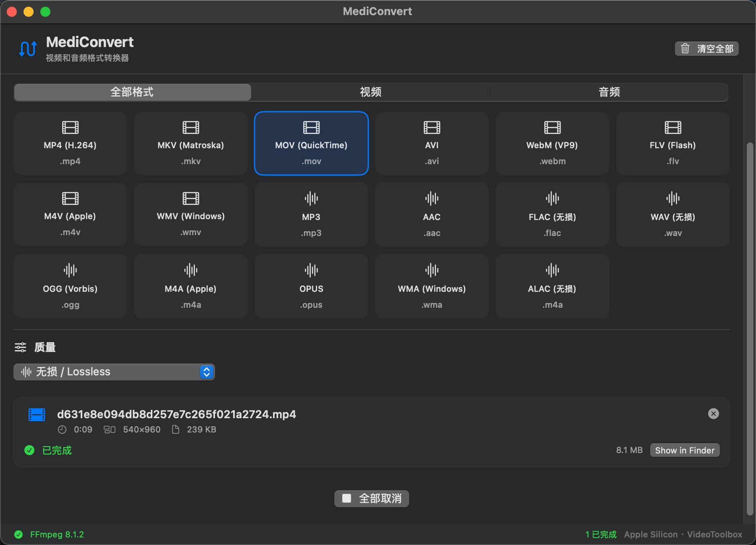This screenshot has width=756, height=545.
Task: Click the trash icon in 清空全部
Action: (685, 49)
